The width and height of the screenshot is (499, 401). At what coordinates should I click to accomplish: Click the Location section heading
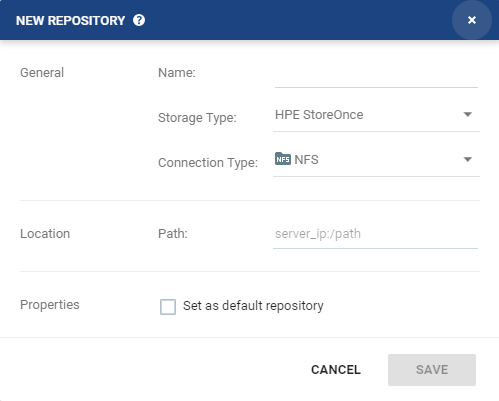(45, 234)
